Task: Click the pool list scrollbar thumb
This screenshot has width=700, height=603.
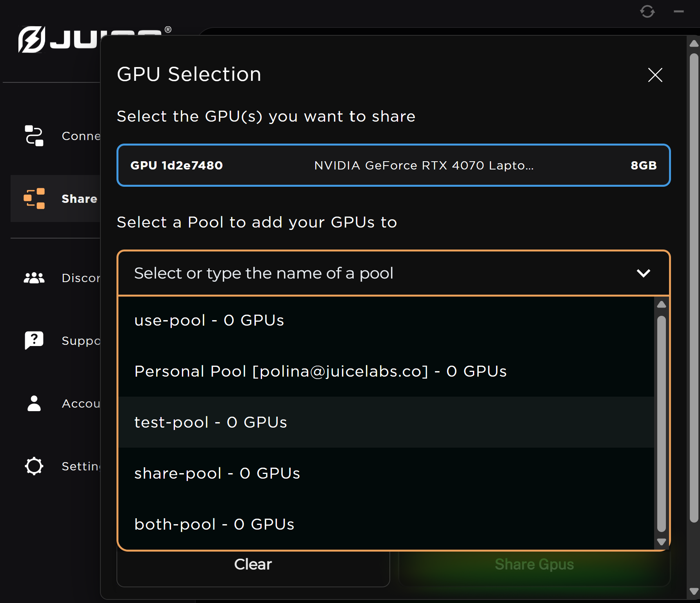Action: pyautogui.click(x=662, y=424)
